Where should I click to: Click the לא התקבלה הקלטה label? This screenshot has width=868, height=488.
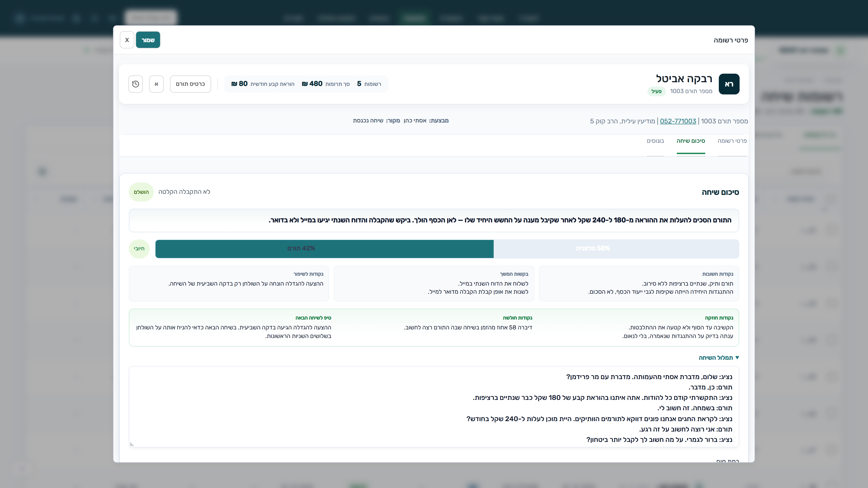click(184, 192)
